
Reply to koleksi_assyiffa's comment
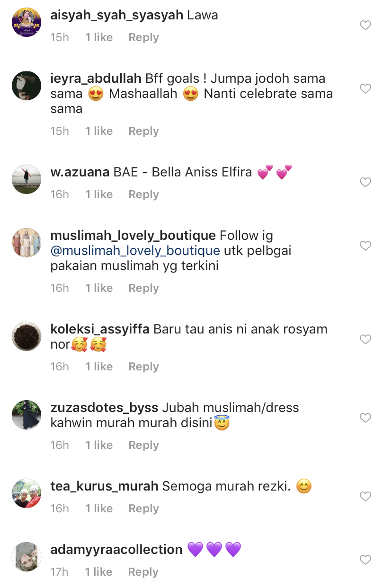coord(143,367)
